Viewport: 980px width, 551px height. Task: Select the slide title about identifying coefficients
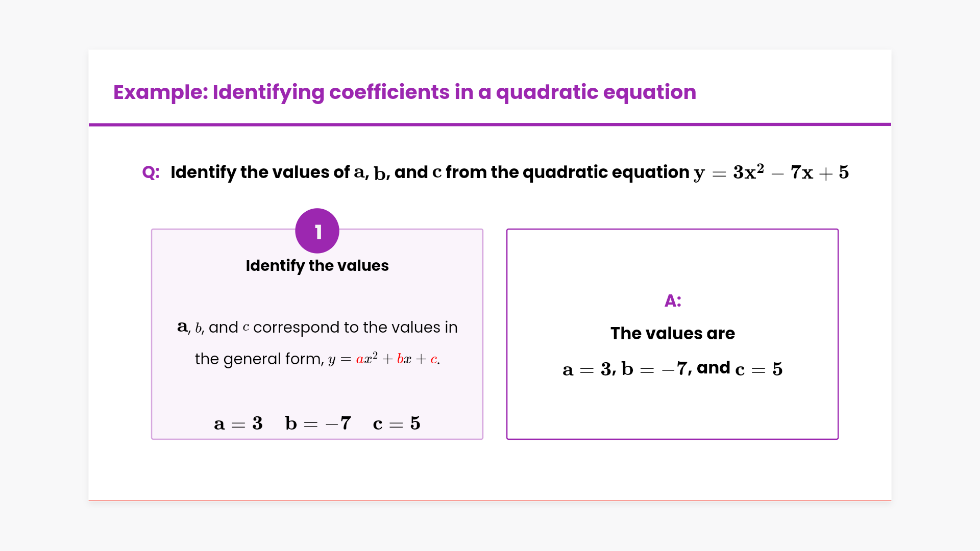coord(404,92)
